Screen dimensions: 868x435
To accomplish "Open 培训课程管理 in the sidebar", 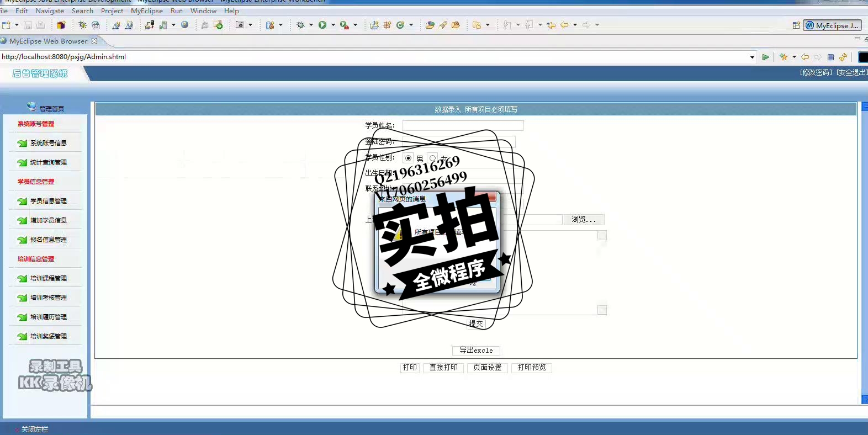I will (x=48, y=278).
